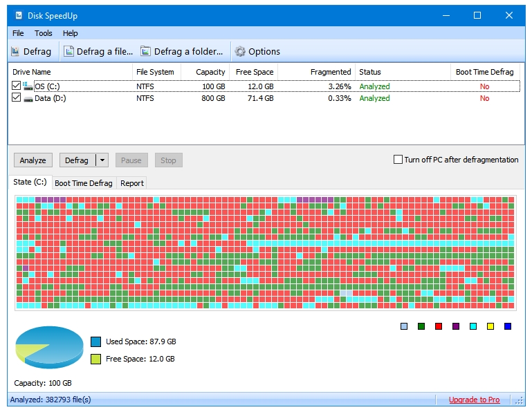
Task: Click the red legend swatch
Action: [x=439, y=326]
